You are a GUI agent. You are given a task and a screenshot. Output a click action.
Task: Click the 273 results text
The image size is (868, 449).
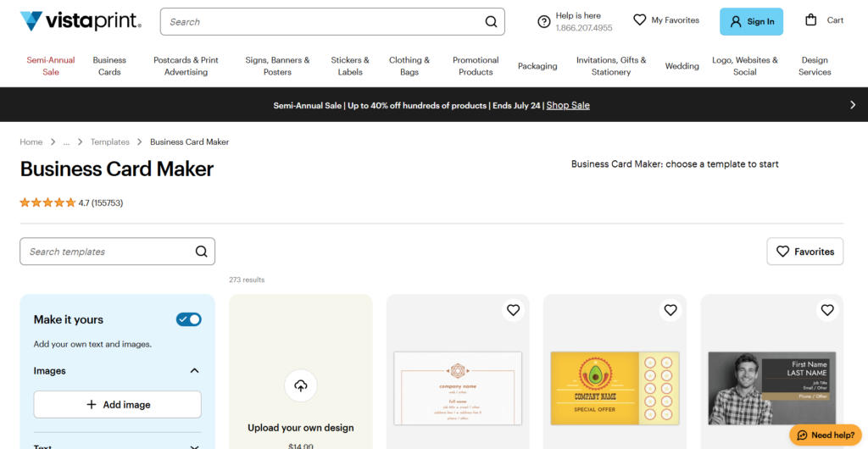click(x=247, y=280)
